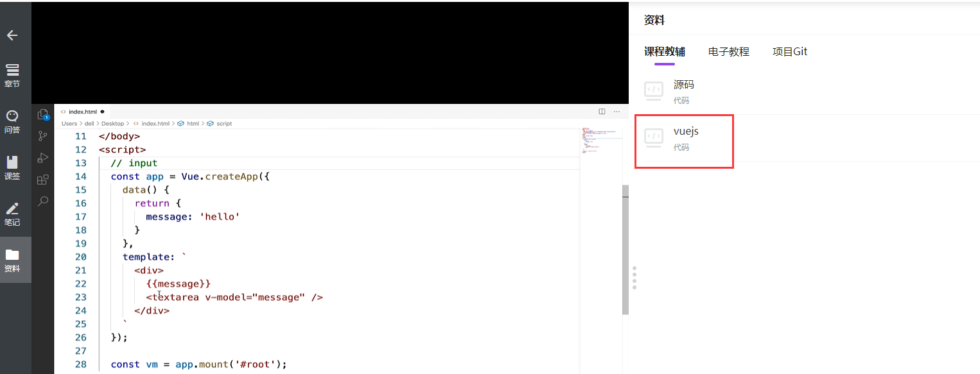Open VS Code Source Control view
The image size is (980, 374).
[43, 136]
